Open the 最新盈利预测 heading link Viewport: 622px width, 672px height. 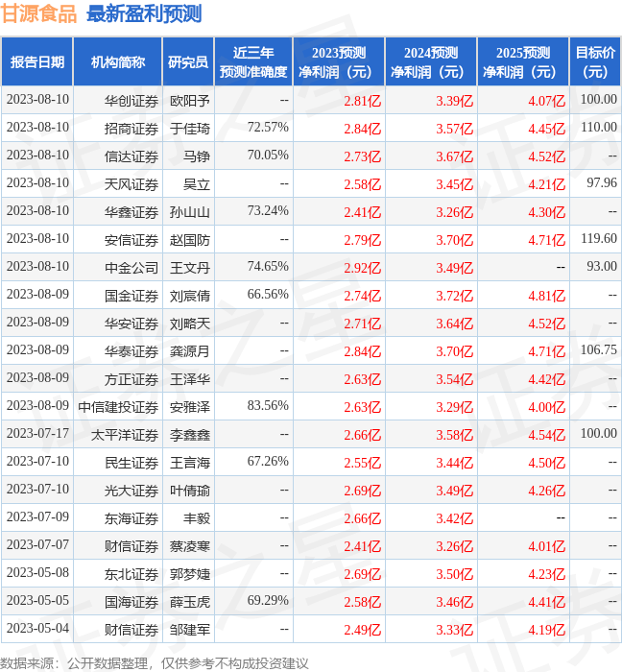144,13
